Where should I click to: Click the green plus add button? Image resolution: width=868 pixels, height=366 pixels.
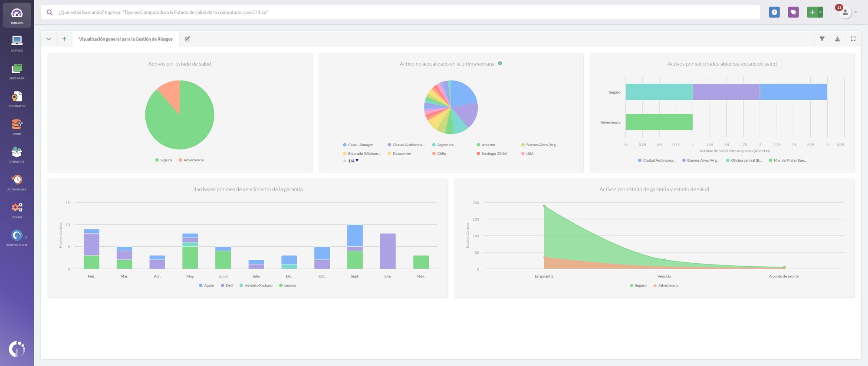point(812,12)
